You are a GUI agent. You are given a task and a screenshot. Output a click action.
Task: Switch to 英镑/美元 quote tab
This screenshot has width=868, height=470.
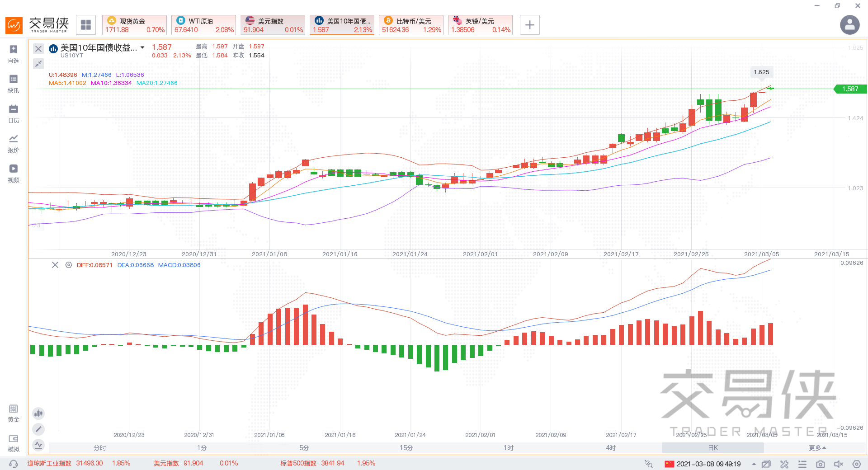[x=481, y=25]
